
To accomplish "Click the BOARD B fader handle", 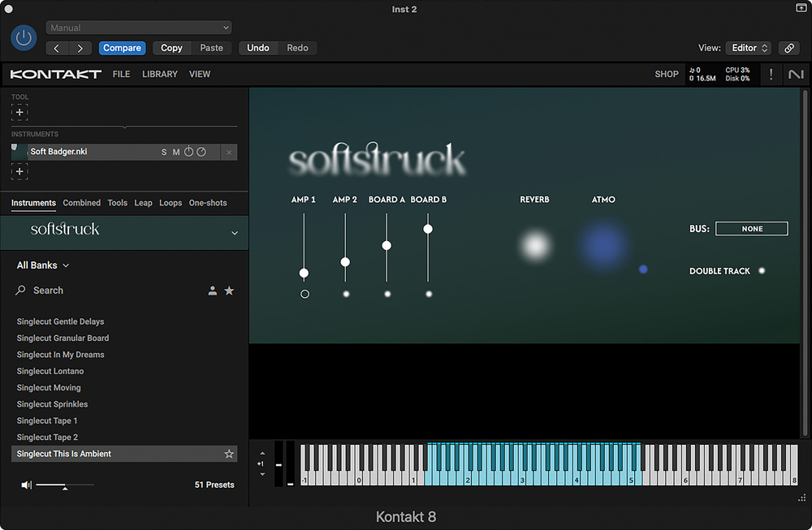I will click(x=428, y=229).
